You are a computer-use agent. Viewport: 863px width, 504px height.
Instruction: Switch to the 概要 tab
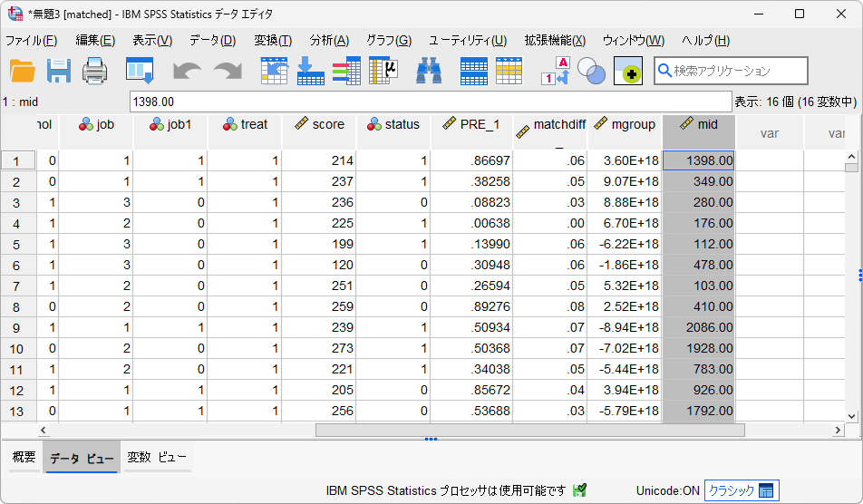[24, 457]
